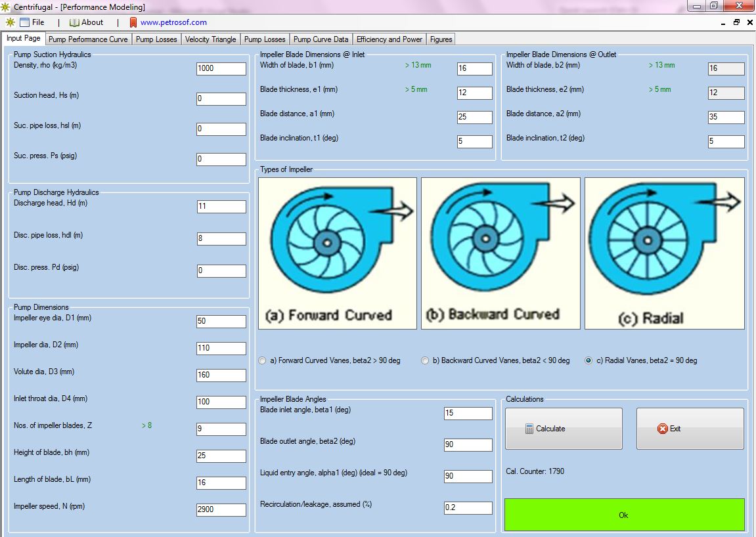Open the File menu
This screenshot has width=756, height=537.
39,22
